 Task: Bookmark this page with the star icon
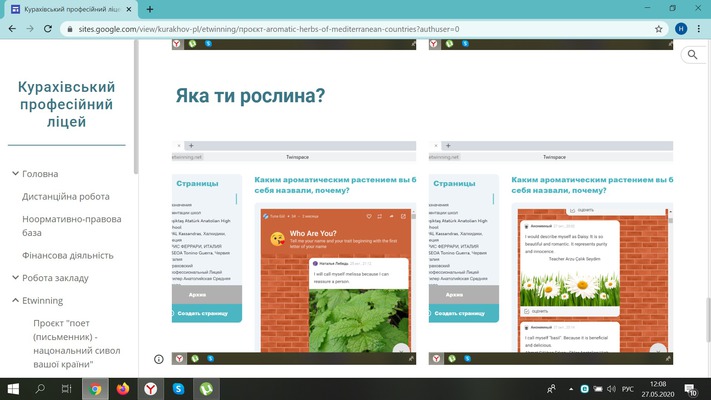pyautogui.click(x=657, y=29)
